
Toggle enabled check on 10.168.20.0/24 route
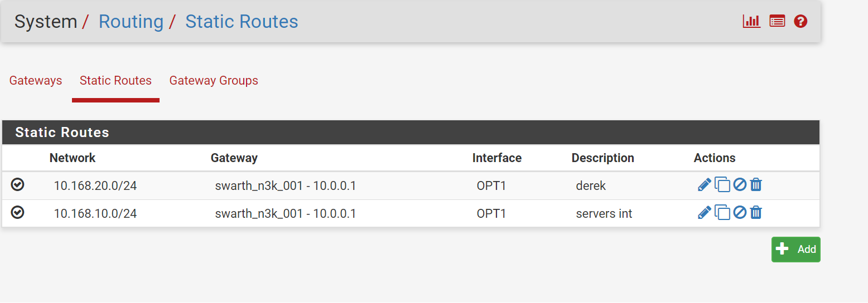click(x=18, y=184)
